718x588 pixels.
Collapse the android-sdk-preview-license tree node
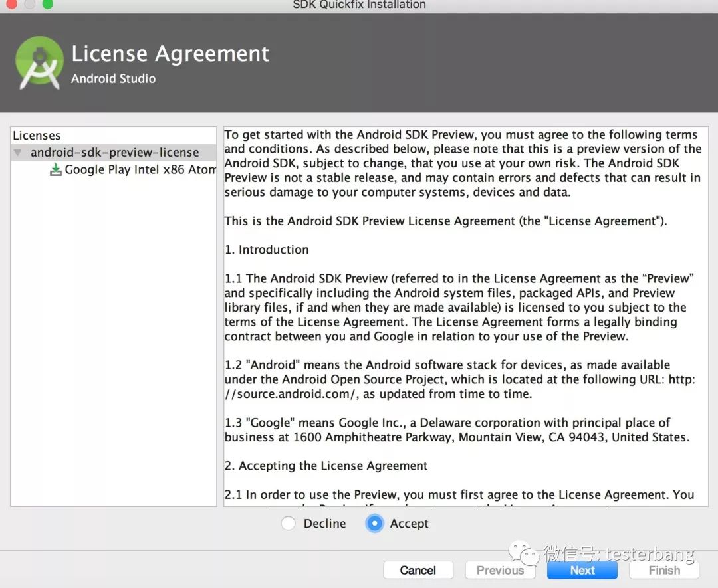17,152
